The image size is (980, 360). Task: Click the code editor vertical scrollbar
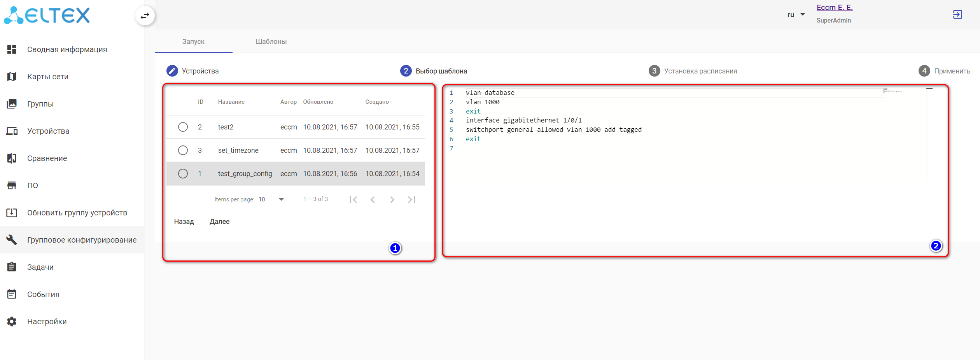point(929,133)
